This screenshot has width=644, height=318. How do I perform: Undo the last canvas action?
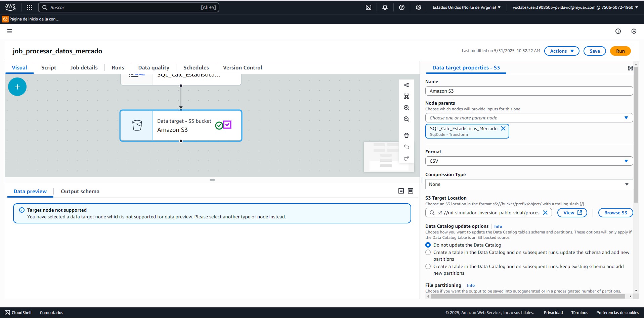pyautogui.click(x=406, y=147)
